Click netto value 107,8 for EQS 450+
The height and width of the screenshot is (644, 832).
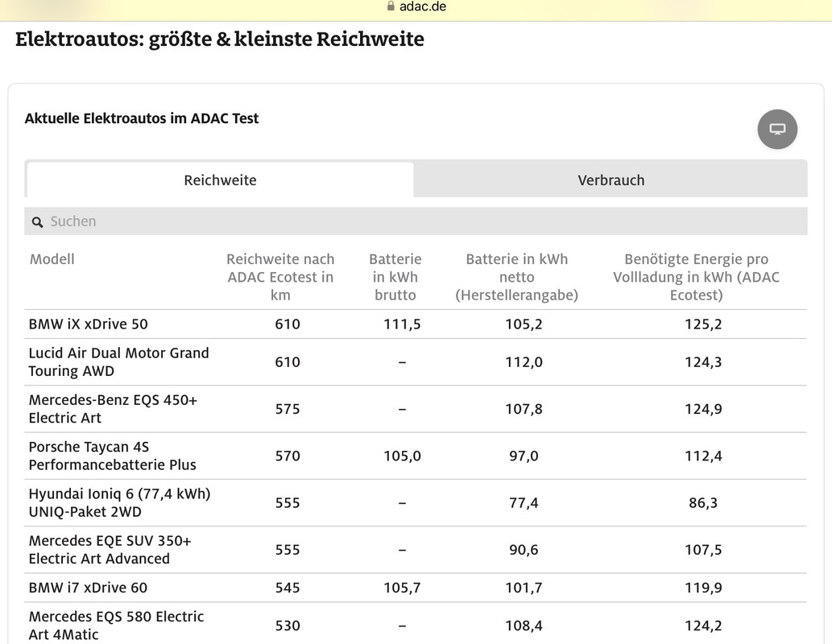tap(524, 409)
